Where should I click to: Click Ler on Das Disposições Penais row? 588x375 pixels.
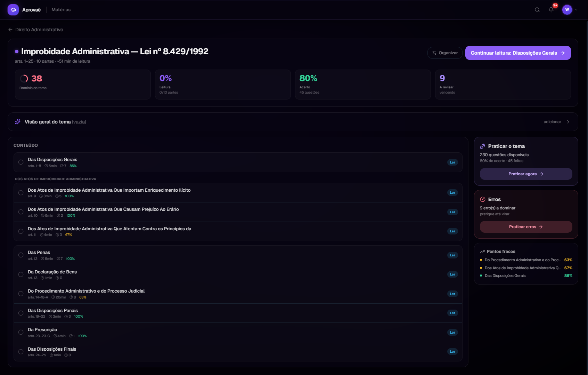tap(452, 313)
